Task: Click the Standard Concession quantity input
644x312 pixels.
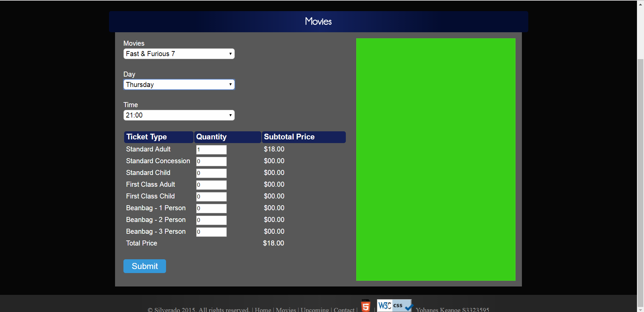Action: 211,162
